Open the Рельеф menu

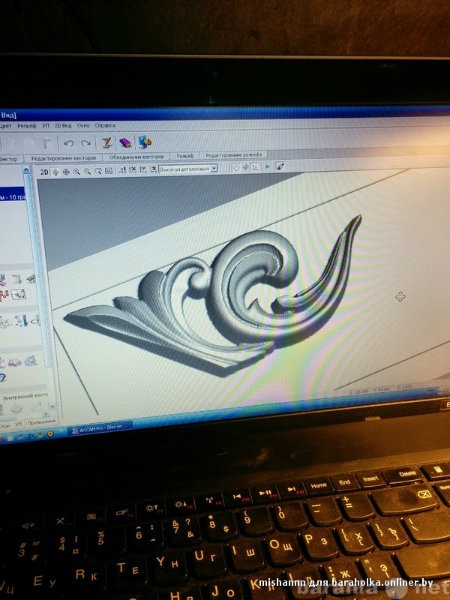(x=26, y=126)
